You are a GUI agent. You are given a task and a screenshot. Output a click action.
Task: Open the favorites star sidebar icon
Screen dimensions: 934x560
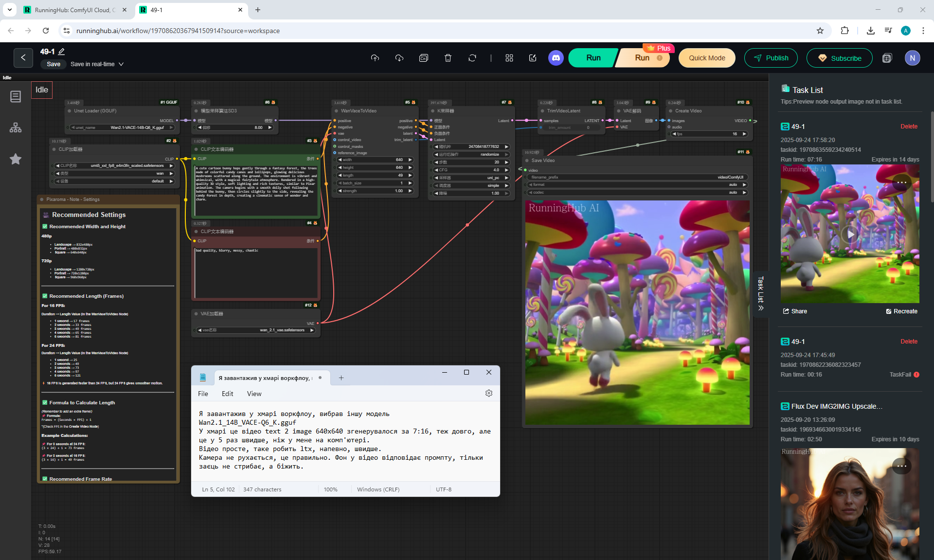click(16, 159)
